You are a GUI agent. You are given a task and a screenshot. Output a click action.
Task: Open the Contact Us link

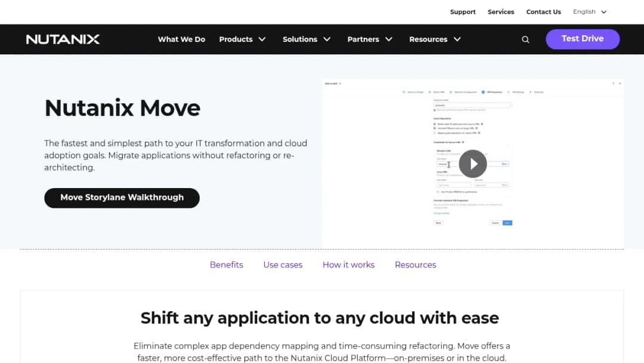pyautogui.click(x=543, y=12)
